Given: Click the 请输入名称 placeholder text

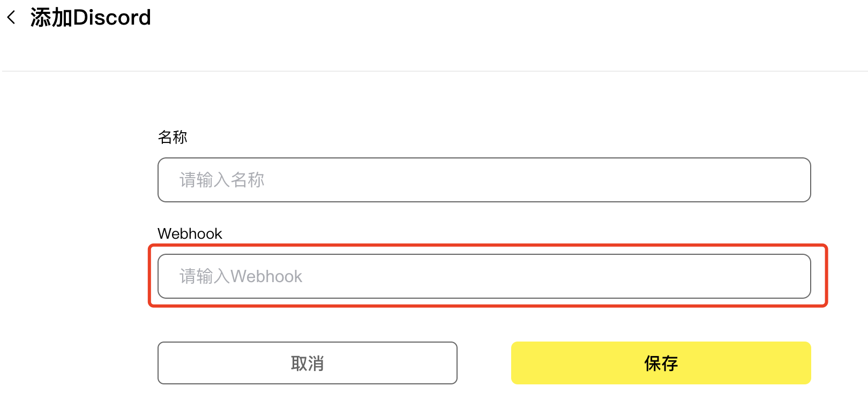Looking at the screenshot, I should coord(222,180).
